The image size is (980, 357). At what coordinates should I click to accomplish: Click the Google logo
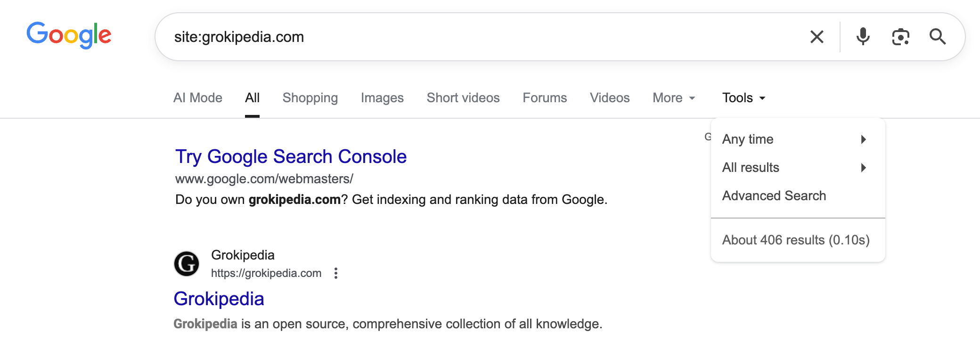point(69,35)
